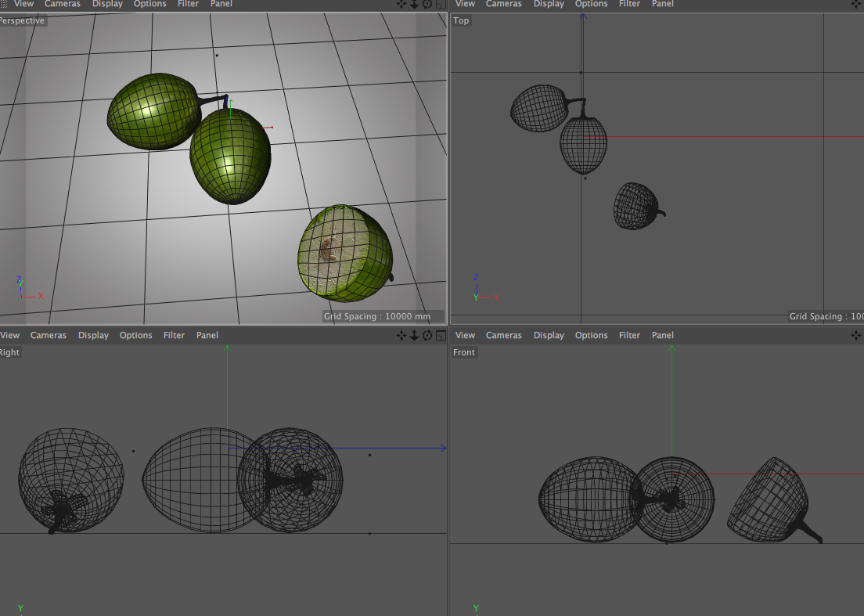The image size is (864, 616).
Task: Open the Panel menu of the Front viewport
Action: (x=663, y=335)
